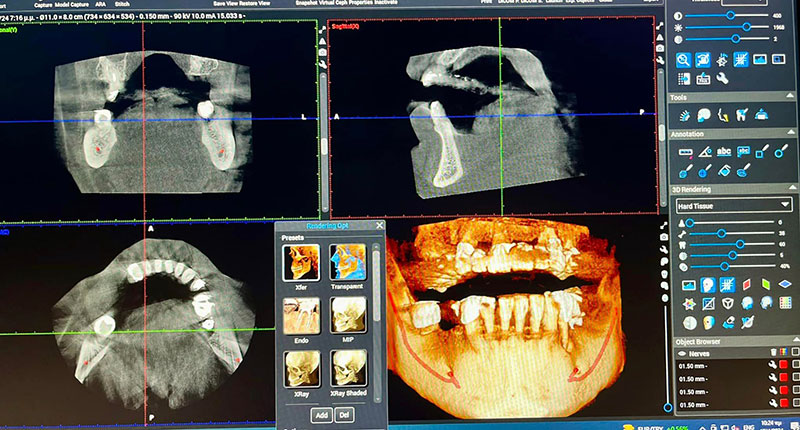Click the eraser icon in 3D Rendering
The image size is (800, 430).
pyautogui.click(x=728, y=322)
